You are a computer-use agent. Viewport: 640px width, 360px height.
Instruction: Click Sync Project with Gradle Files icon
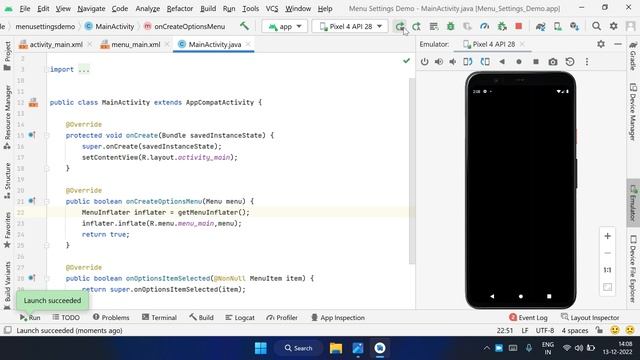540,27
